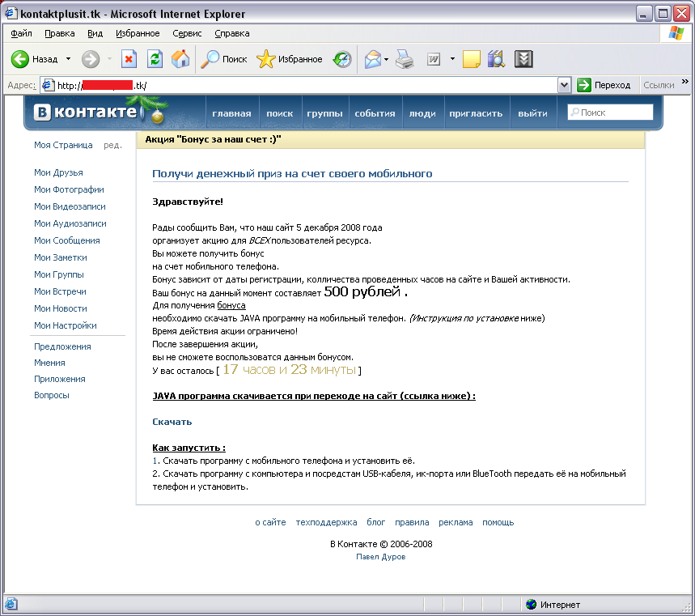
Task: Open Мои Группы sidebar link
Action: (59, 274)
